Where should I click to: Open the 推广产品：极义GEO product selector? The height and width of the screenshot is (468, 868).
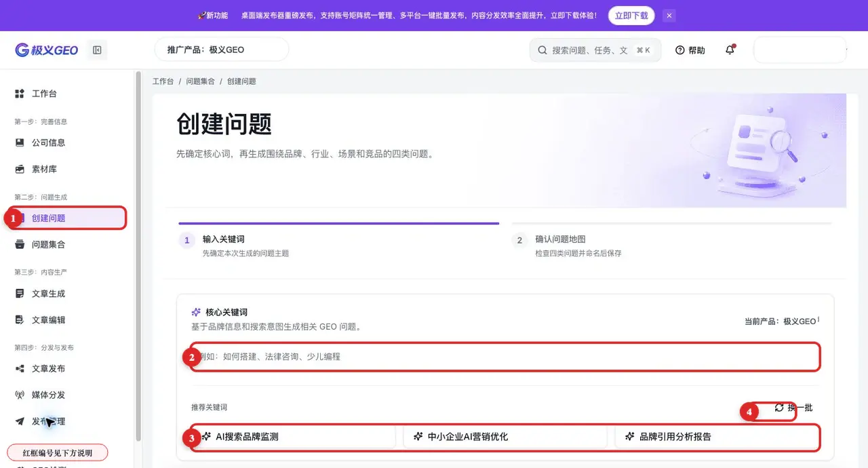point(222,50)
